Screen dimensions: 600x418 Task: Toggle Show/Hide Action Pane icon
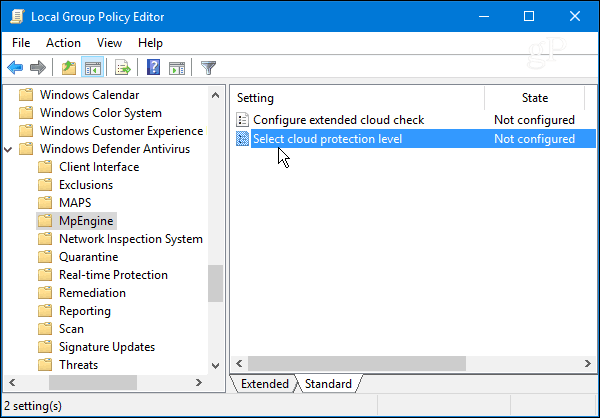177,68
